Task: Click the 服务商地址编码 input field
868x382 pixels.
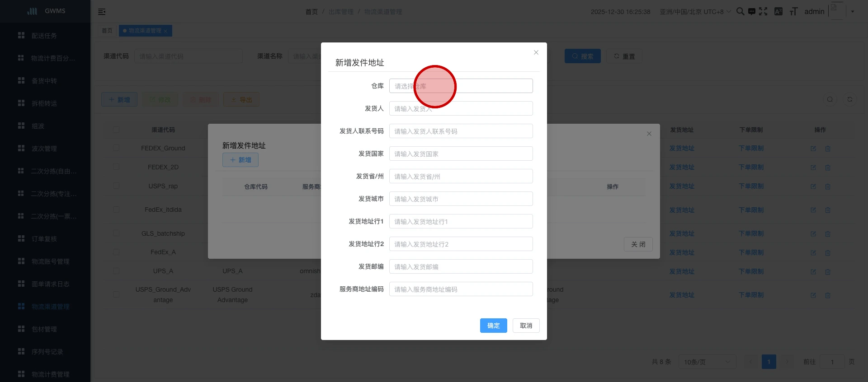Action: pyautogui.click(x=461, y=289)
